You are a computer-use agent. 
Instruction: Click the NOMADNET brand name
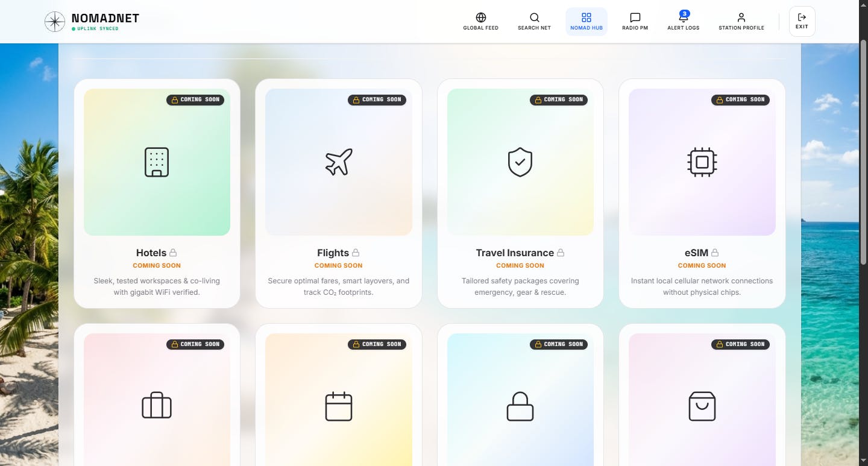[x=105, y=18]
